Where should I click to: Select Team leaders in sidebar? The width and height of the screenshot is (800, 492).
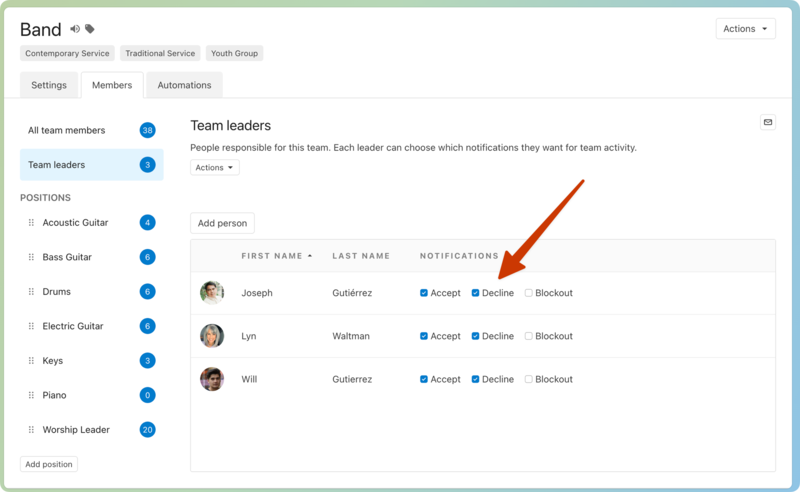pyautogui.click(x=92, y=165)
